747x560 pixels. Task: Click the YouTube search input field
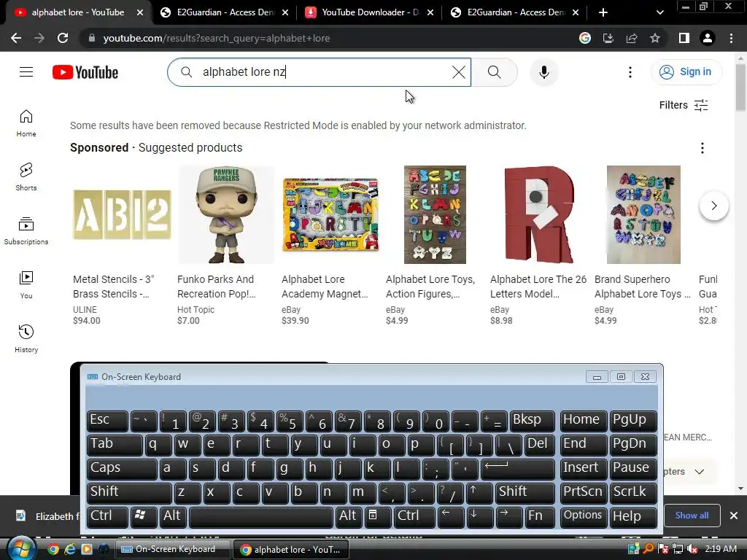(320, 72)
